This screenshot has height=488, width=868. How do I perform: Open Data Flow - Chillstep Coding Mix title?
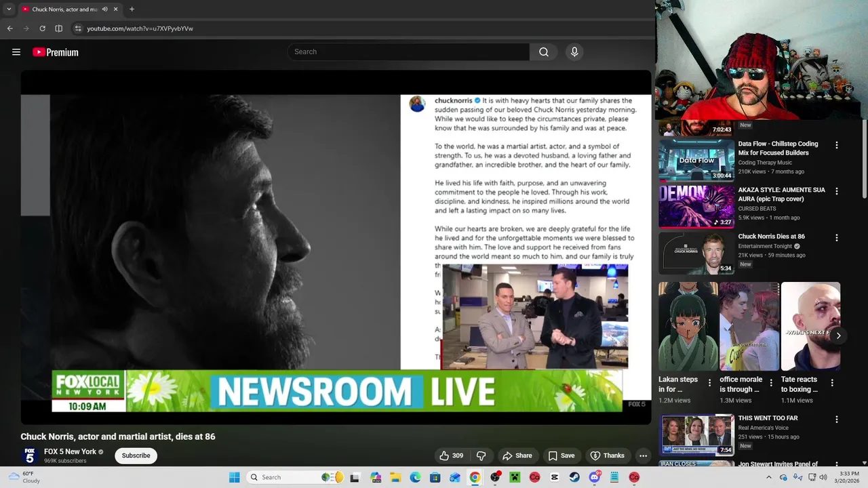click(x=778, y=148)
